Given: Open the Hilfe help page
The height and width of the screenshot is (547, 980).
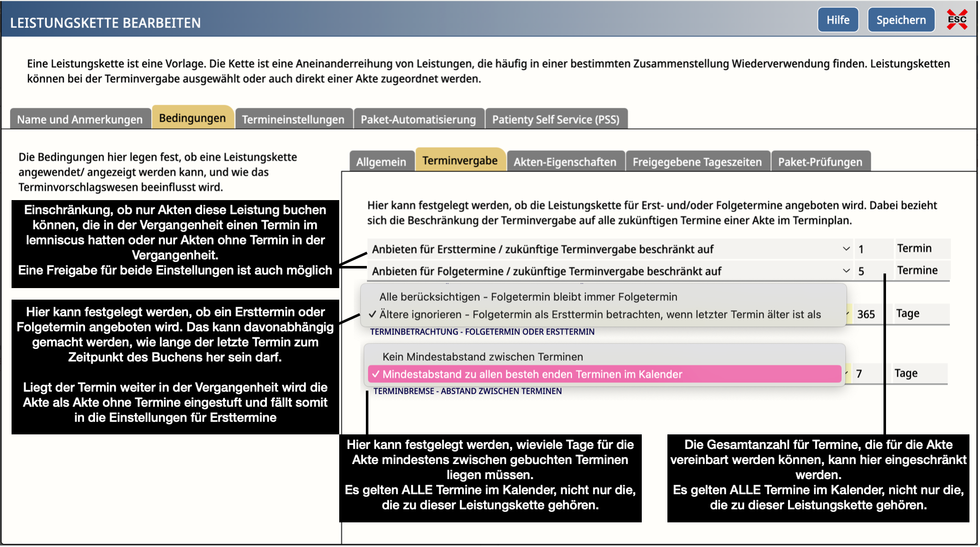Looking at the screenshot, I should click(838, 20).
